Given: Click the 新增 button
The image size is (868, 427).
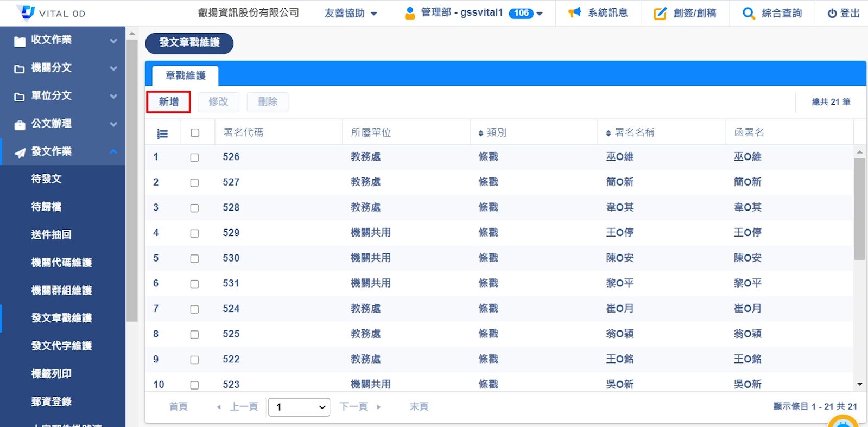Looking at the screenshot, I should point(168,102).
